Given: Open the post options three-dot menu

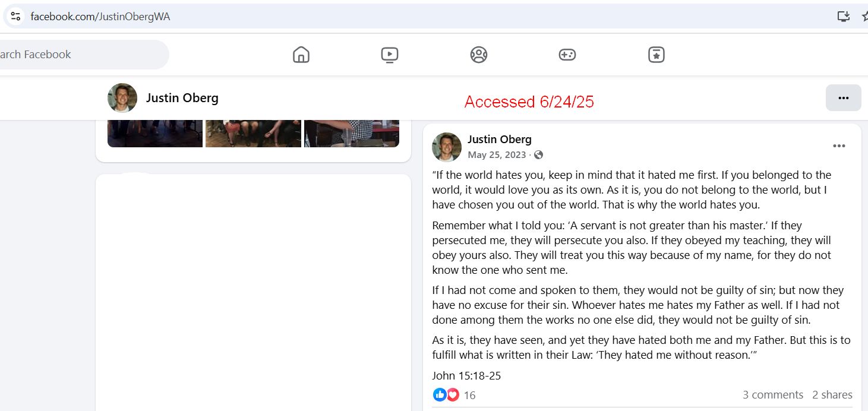Looking at the screenshot, I should coord(839,146).
